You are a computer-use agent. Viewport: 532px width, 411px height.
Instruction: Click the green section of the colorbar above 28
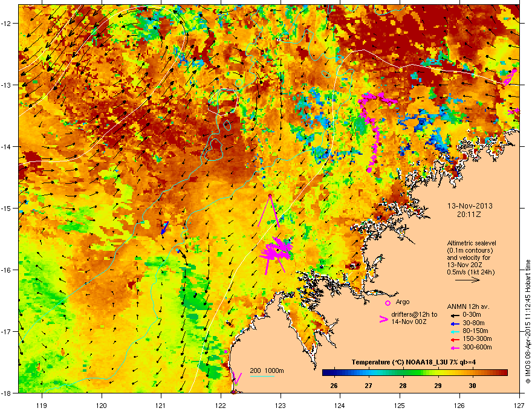point(403,373)
